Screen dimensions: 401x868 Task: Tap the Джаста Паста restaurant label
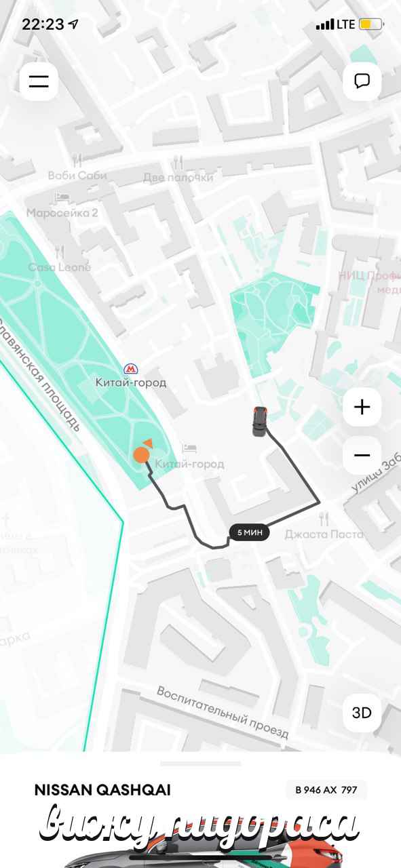(x=324, y=534)
